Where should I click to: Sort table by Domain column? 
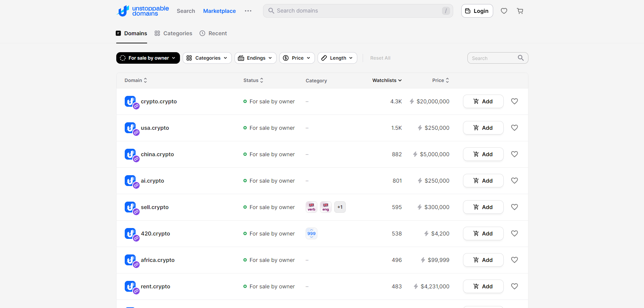pos(136,80)
